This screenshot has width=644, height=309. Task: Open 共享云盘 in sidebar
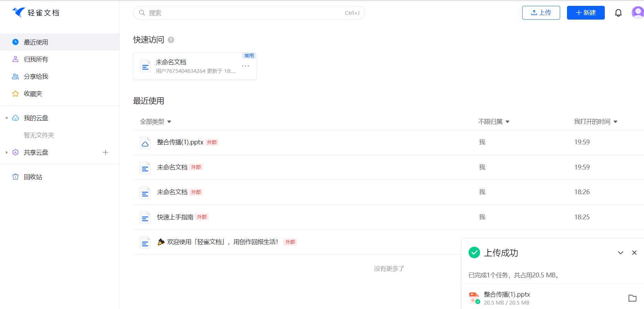[36, 152]
